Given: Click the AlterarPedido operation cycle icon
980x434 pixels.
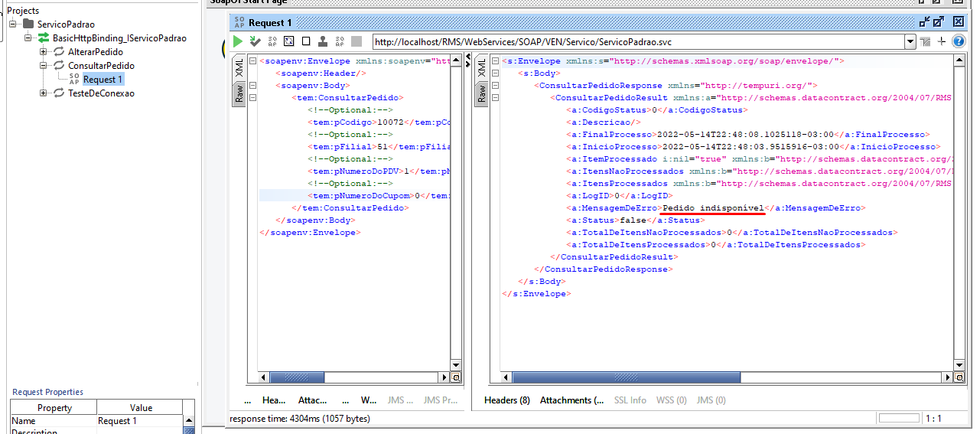Looking at the screenshot, I should [59, 52].
